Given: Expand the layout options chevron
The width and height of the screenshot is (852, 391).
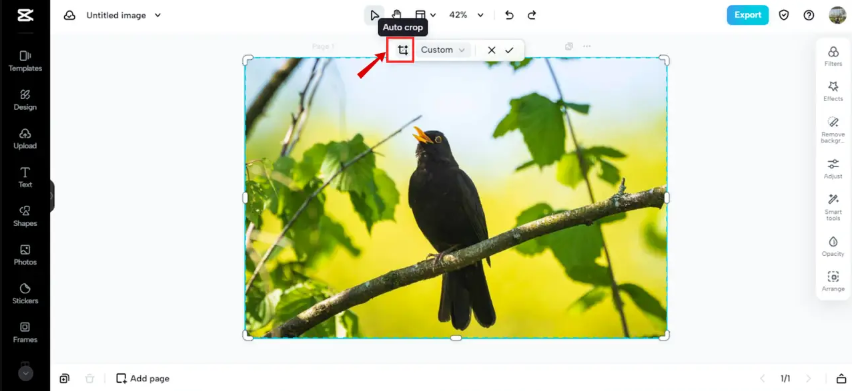Looking at the screenshot, I should 433,15.
